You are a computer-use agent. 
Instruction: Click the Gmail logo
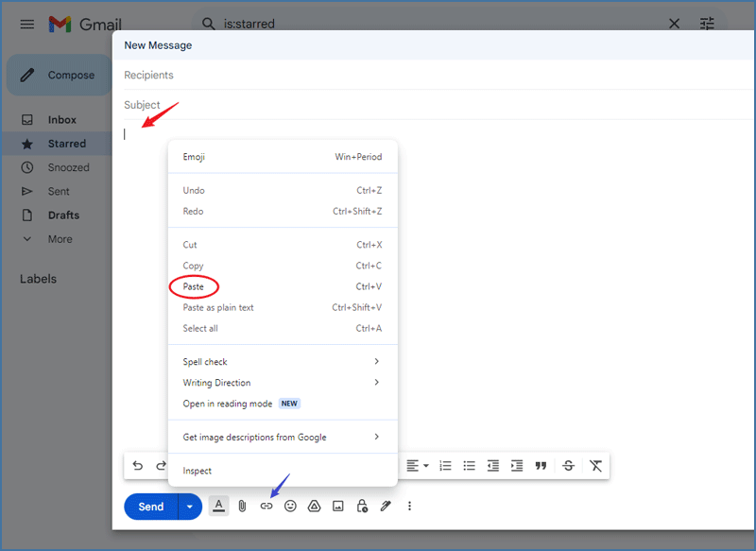pyautogui.click(x=85, y=25)
